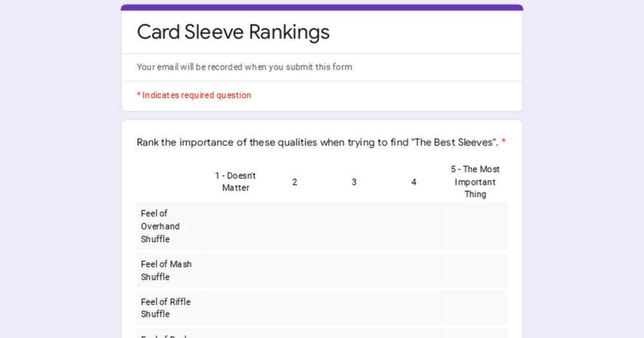Click the column header labeled 2
The height and width of the screenshot is (338, 644).
point(294,182)
